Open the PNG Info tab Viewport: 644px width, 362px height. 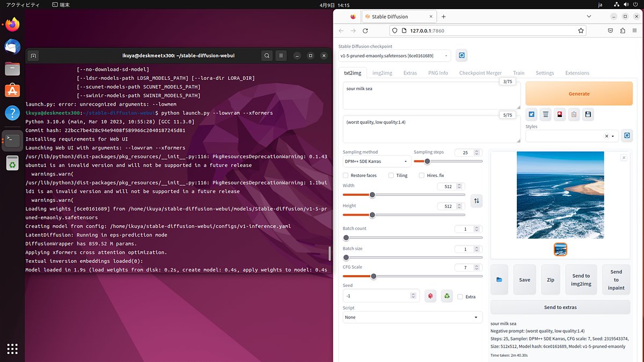437,72
